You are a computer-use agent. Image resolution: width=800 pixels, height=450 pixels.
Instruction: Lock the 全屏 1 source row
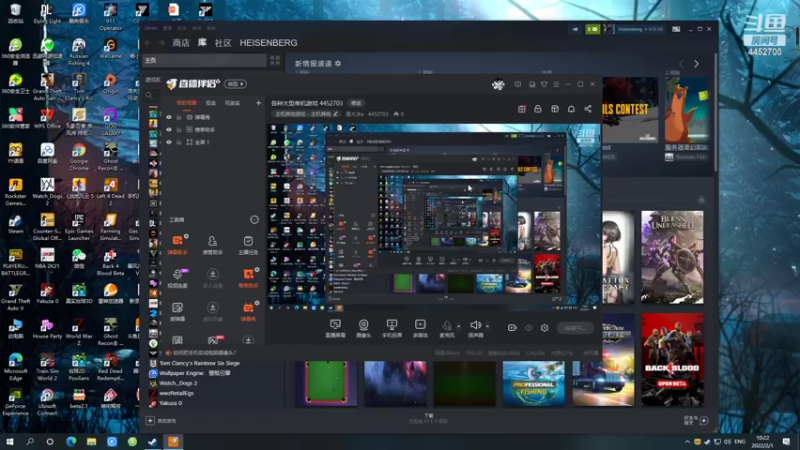(179, 142)
